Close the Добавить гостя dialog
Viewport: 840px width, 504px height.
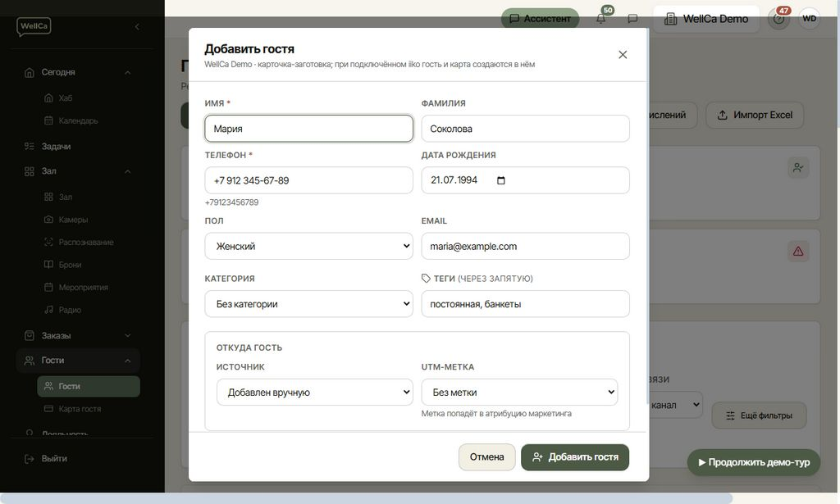[x=623, y=55]
